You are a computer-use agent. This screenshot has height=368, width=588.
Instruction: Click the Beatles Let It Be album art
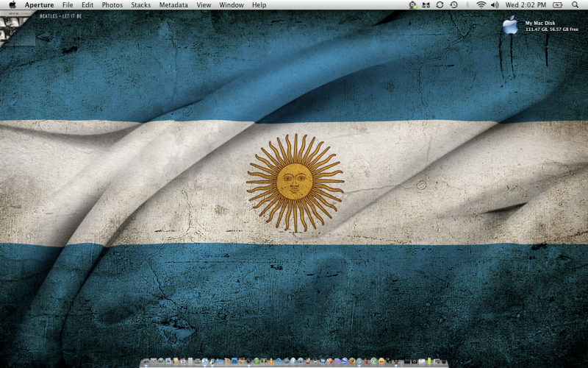tap(18, 28)
